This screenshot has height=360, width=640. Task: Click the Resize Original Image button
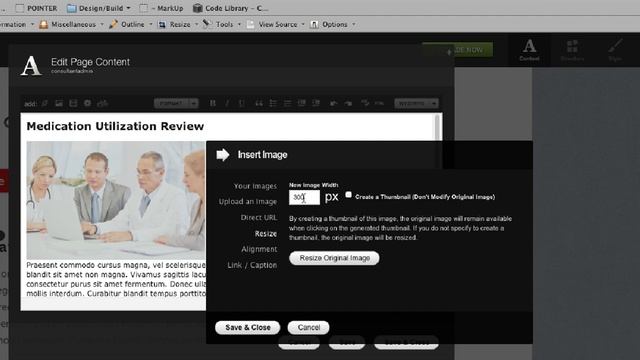pos(334,258)
